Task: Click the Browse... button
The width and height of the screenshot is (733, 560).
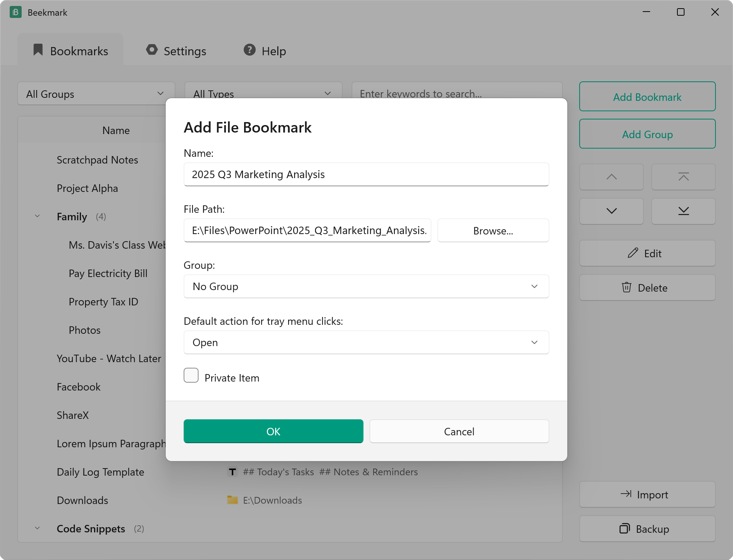Action: tap(493, 230)
